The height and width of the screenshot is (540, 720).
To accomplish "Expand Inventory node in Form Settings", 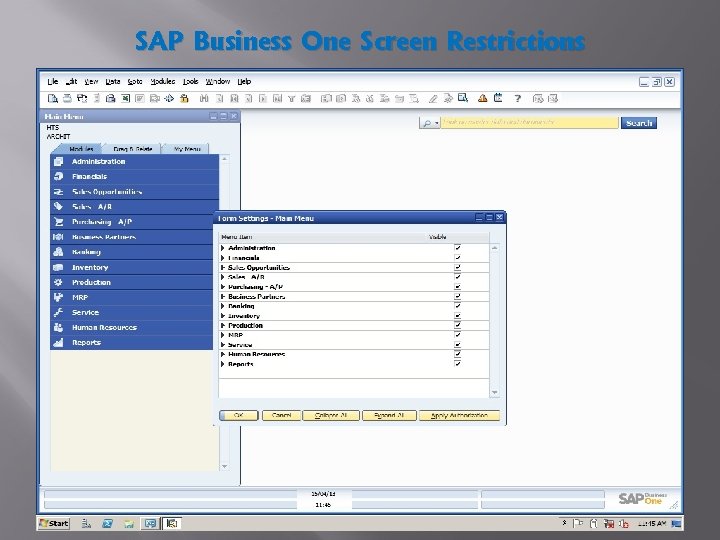I will 223,315.
